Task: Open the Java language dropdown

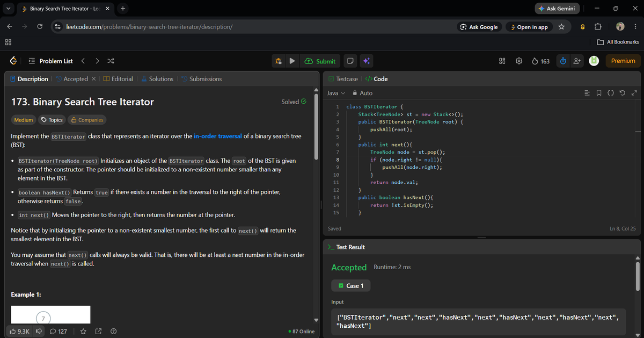Action: click(336, 94)
